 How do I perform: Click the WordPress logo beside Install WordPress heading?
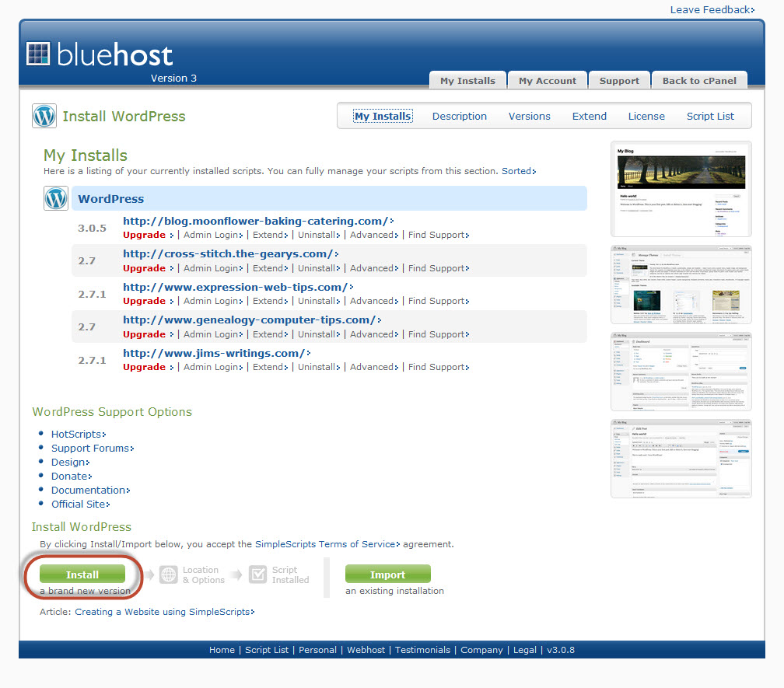tap(44, 116)
